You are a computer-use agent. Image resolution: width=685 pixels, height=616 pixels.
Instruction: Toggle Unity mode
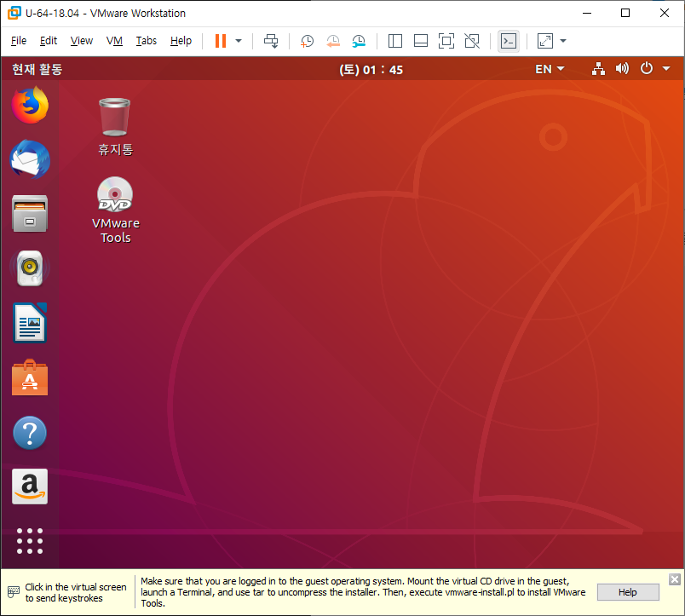click(x=472, y=41)
